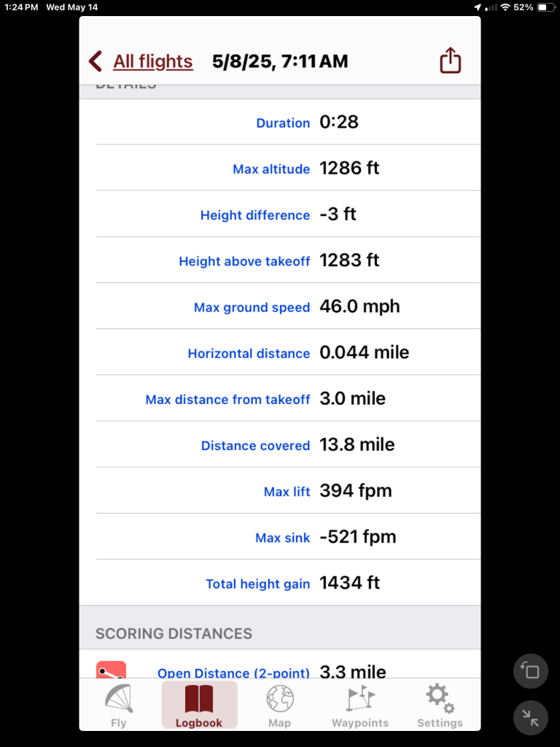Open the Fly tab

pos(118,705)
